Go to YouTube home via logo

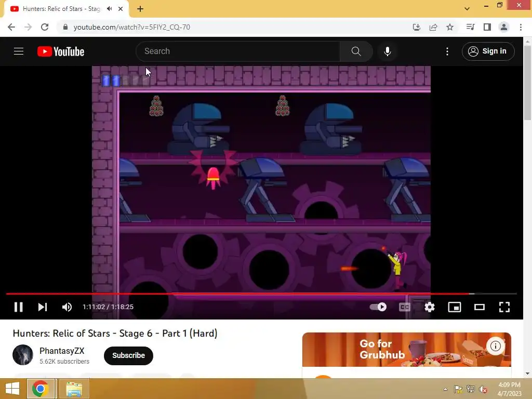(x=61, y=51)
